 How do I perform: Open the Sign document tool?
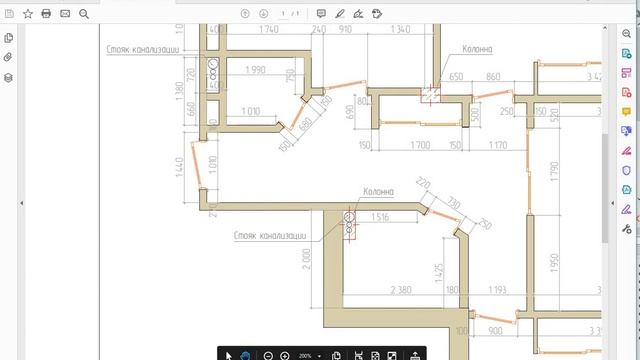tap(358, 14)
